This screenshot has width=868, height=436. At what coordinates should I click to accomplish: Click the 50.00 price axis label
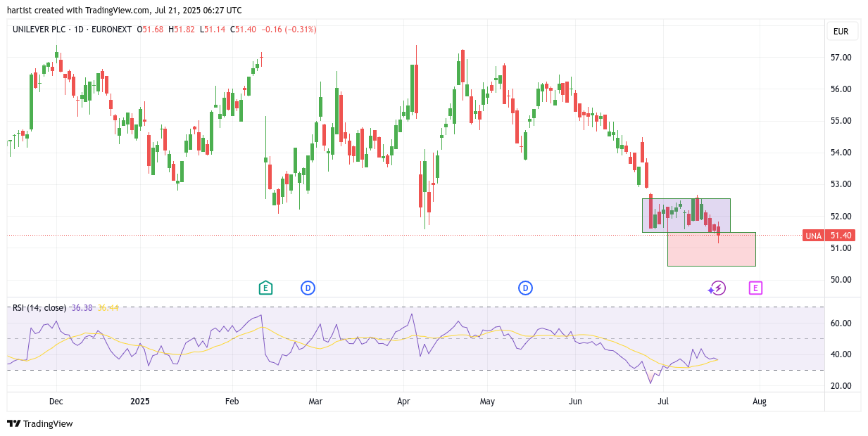(841, 280)
